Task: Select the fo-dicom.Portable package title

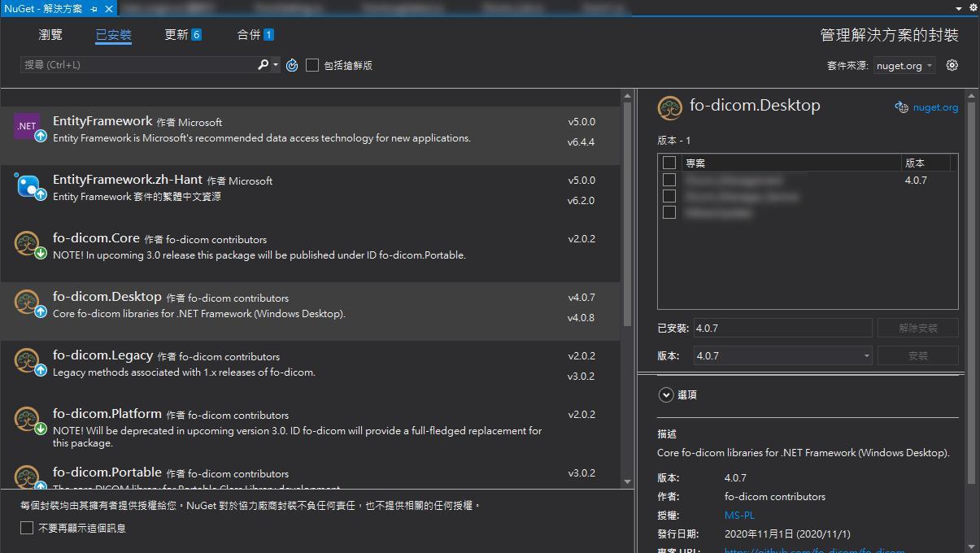Action: pos(107,472)
